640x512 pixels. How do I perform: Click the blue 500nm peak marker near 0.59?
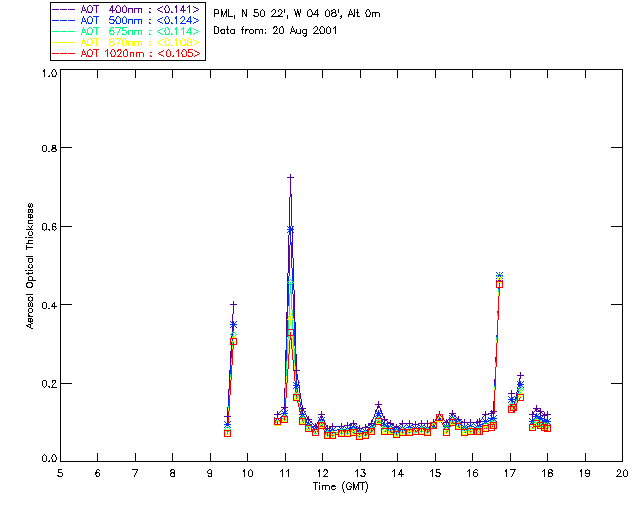(291, 229)
